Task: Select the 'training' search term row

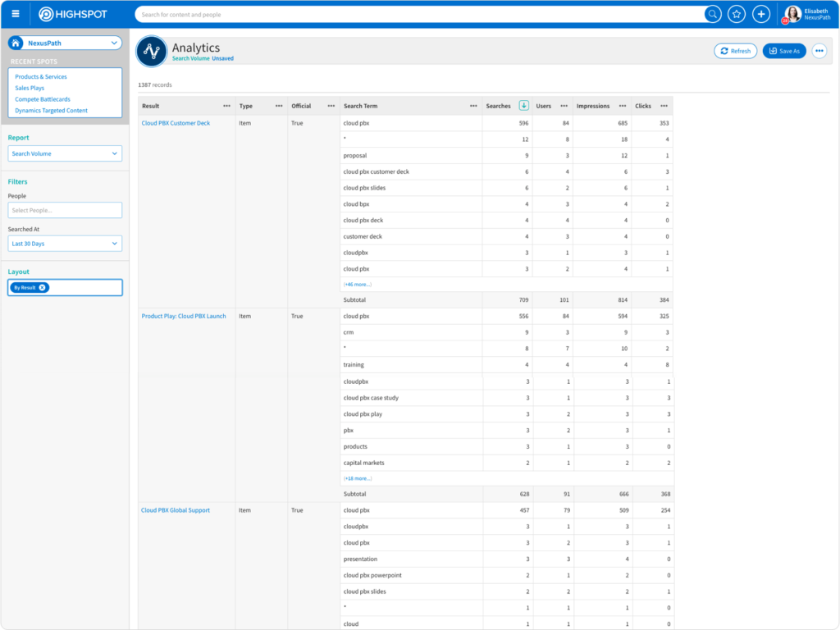Action: coord(354,365)
